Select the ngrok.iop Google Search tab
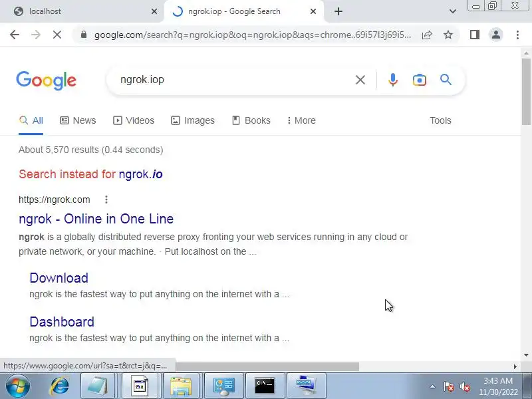Viewport: 532px width, 399px height. point(244,11)
